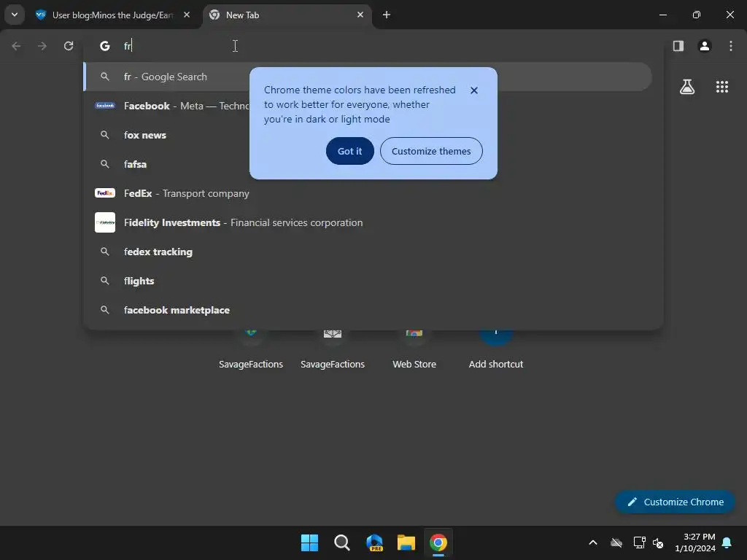Click the Chrome taskbar icon
Screen dimensions: 747x560
pos(438,542)
